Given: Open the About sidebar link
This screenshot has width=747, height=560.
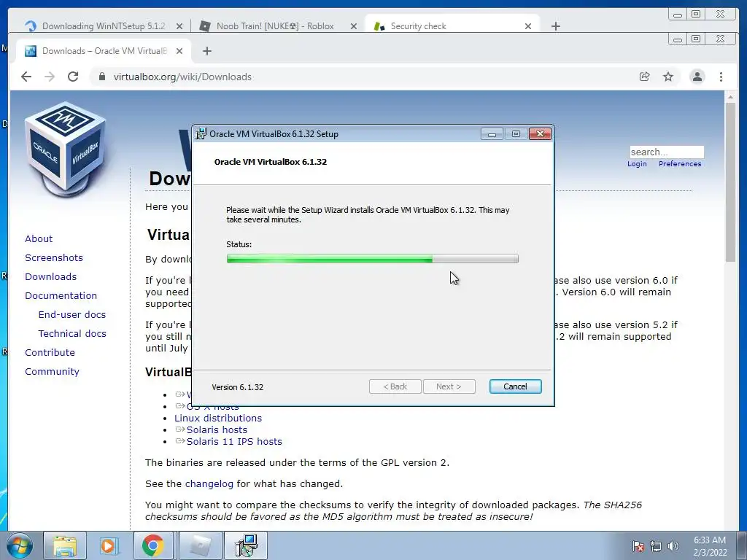Looking at the screenshot, I should 39,239.
